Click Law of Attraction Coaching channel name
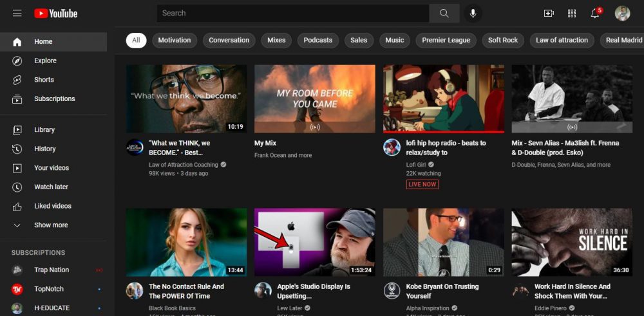 [184, 165]
